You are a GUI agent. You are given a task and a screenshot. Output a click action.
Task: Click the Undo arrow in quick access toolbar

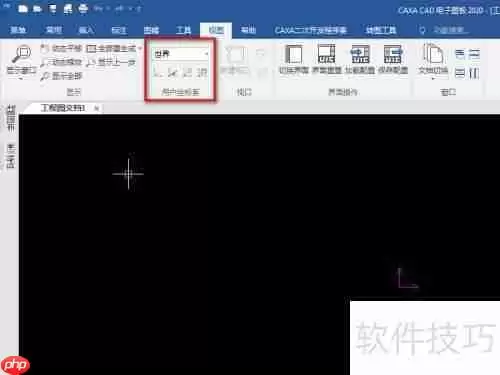point(98,9)
